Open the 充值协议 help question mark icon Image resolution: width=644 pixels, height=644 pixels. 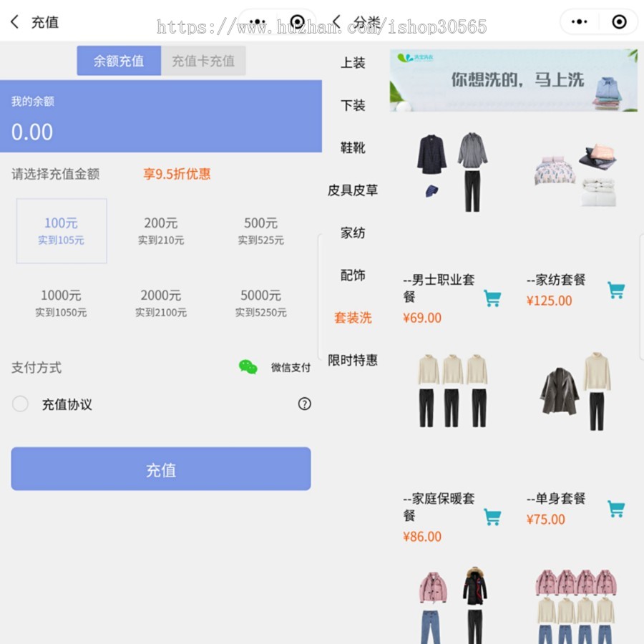point(304,404)
